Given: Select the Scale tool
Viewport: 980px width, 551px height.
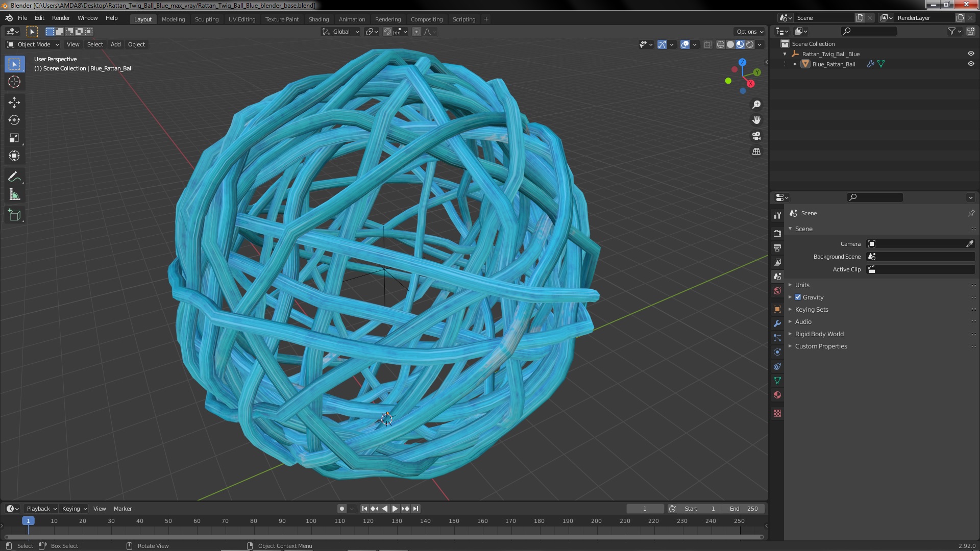Looking at the screenshot, I should tap(14, 138).
